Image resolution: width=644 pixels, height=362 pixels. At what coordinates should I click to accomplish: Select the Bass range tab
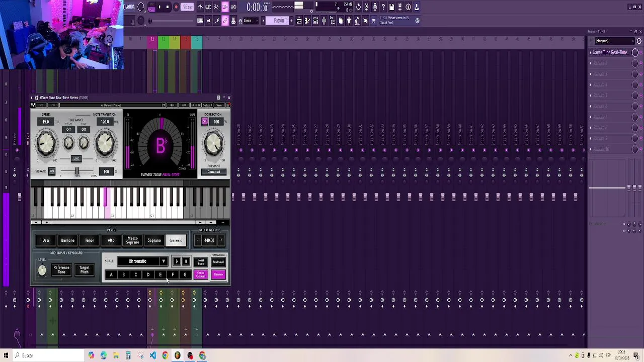[x=46, y=240]
